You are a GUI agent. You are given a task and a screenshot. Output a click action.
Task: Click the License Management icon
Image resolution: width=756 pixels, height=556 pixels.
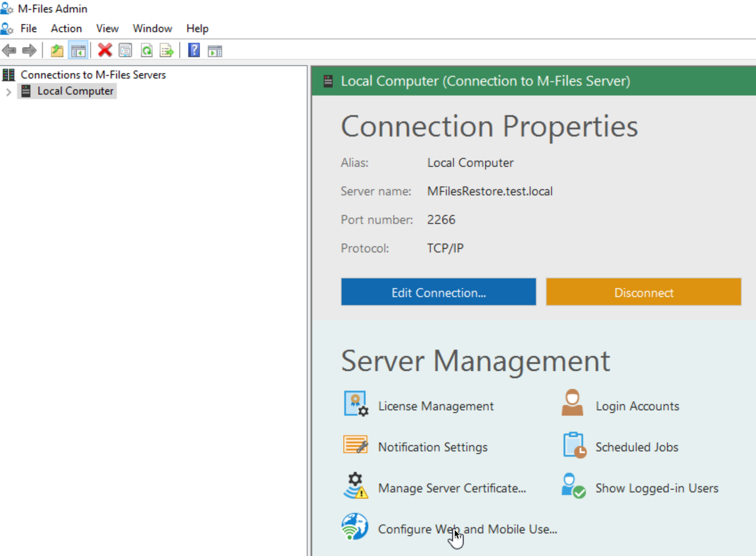(x=356, y=404)
